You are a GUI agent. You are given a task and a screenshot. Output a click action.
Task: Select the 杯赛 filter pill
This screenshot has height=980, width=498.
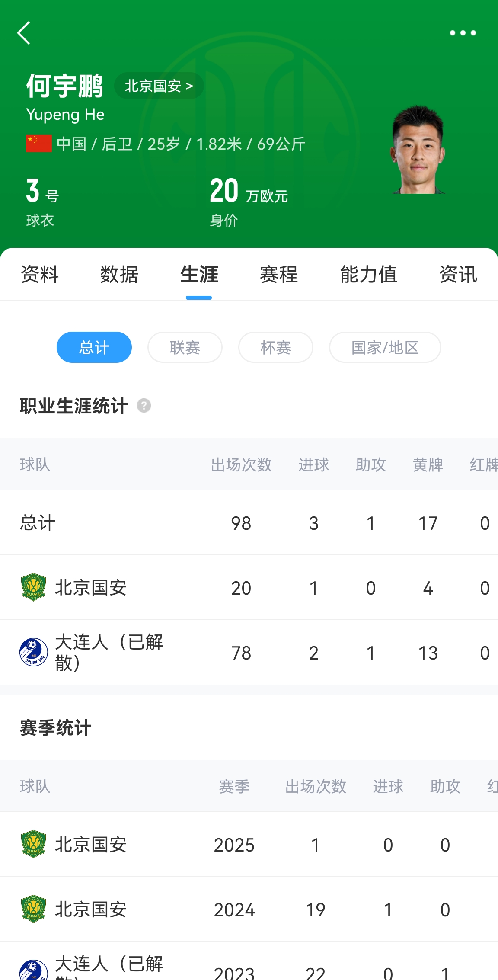[x=276, y=347]
